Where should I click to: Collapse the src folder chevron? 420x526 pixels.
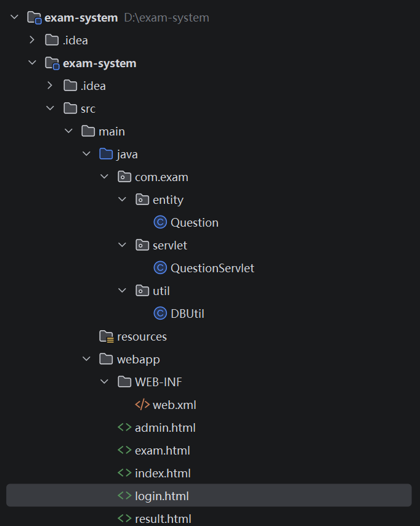pyautogui.click(x=50, y=108)
